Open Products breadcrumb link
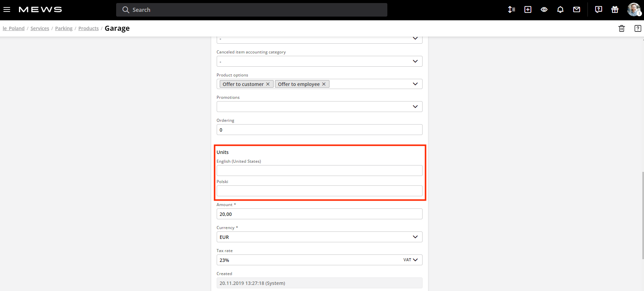Viewport: 644px width, 291px height. tap(88, 28)
